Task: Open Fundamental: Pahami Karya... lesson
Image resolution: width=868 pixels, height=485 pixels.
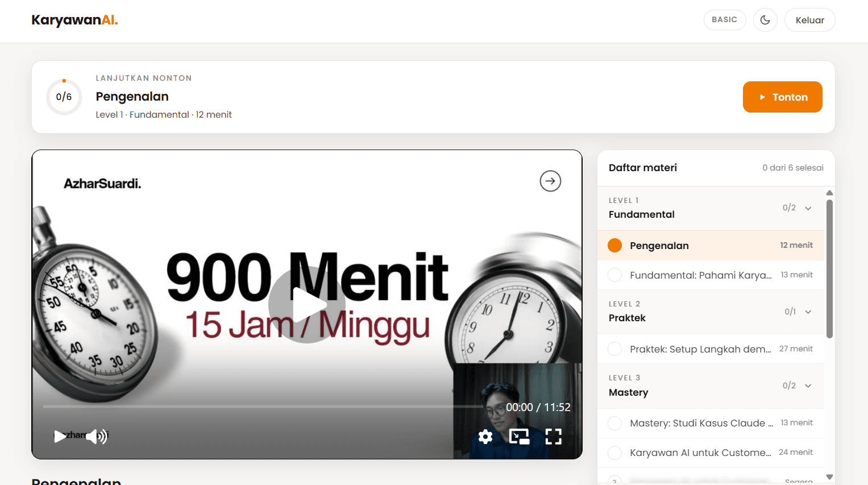Action: (x=711, y=275)
